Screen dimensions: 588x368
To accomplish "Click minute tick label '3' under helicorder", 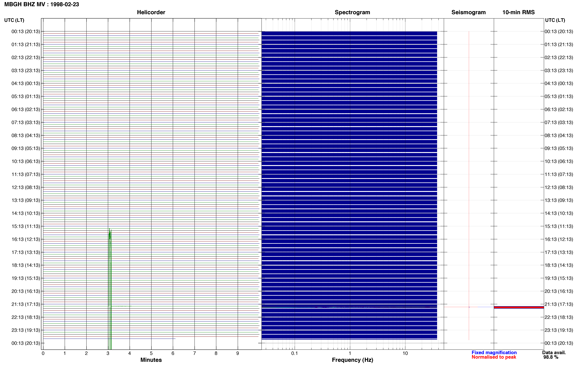I will (108, 353).
